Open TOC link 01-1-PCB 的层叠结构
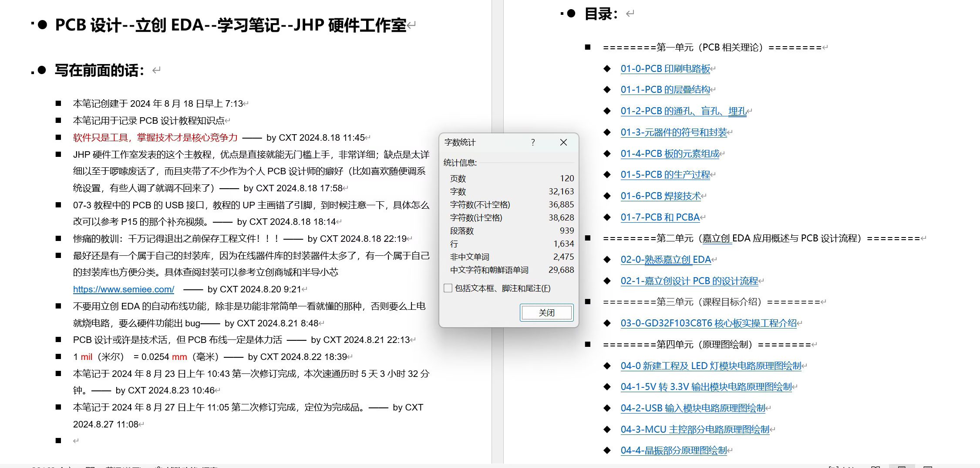The width and height of the screenshot is (980, 468). 665,89
